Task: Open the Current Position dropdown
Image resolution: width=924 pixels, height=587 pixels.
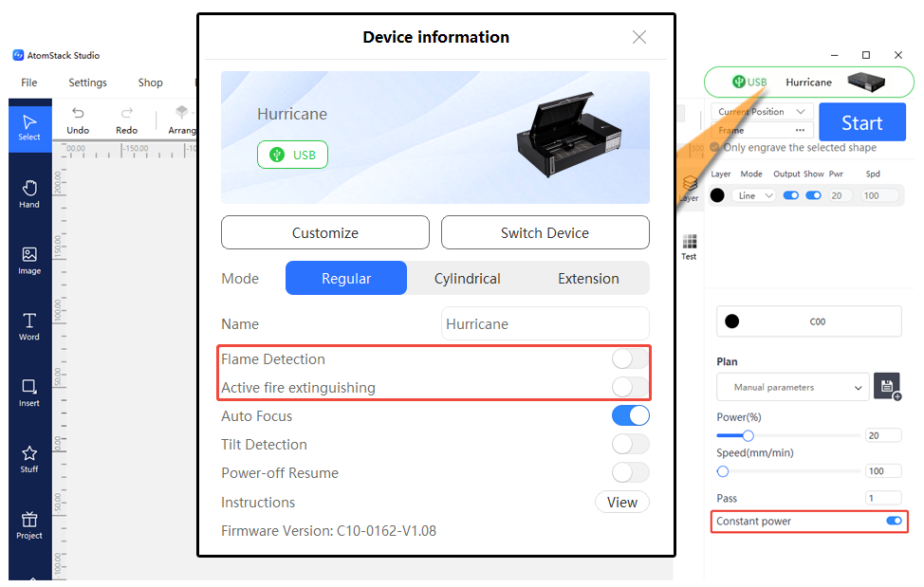Action: coord(762,111)
